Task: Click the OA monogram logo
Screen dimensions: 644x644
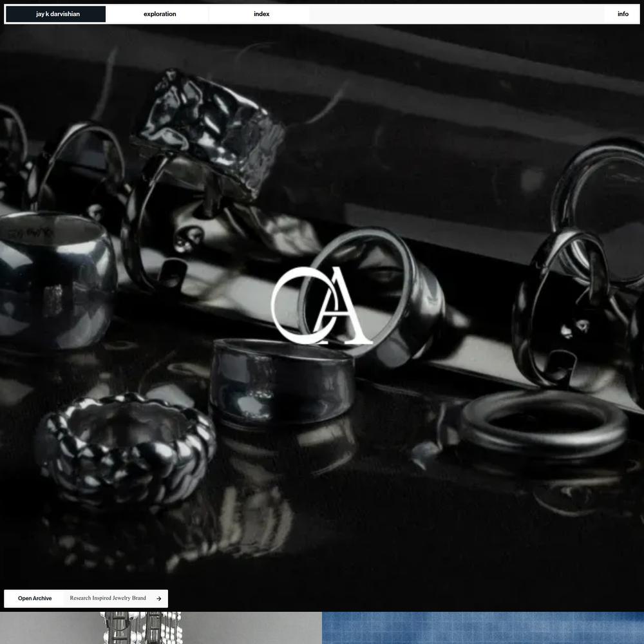Action: click(x=321, y=305)
